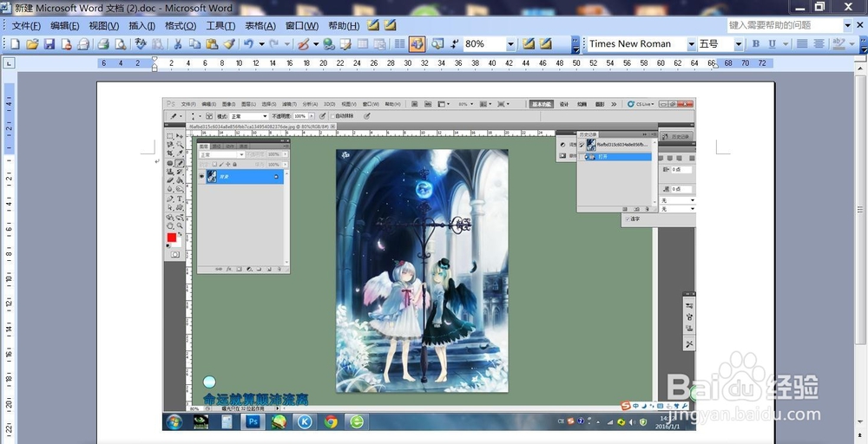Toggle Bold formatting
The width and height of the screenshot is (868, 444).
click(756, 44)
